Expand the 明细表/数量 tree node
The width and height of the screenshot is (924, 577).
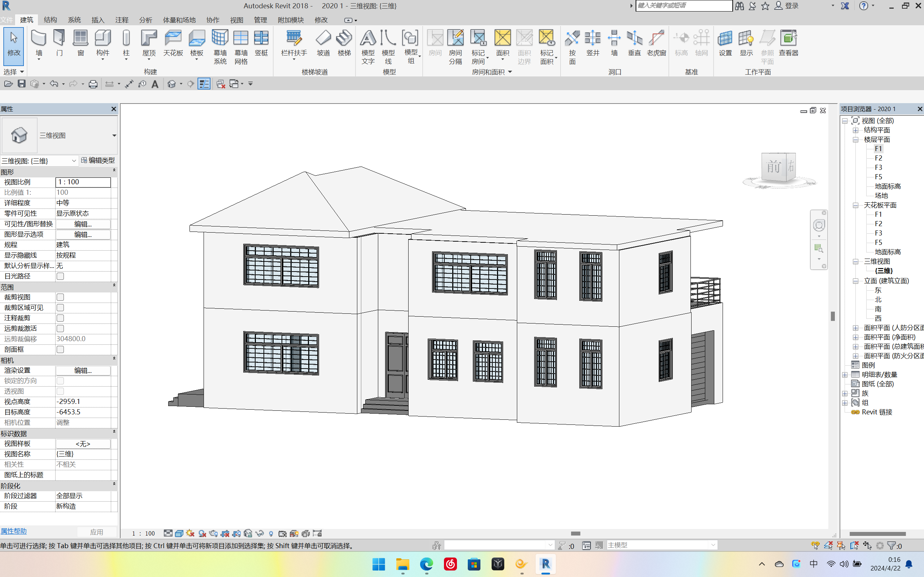tap(845, 375)
